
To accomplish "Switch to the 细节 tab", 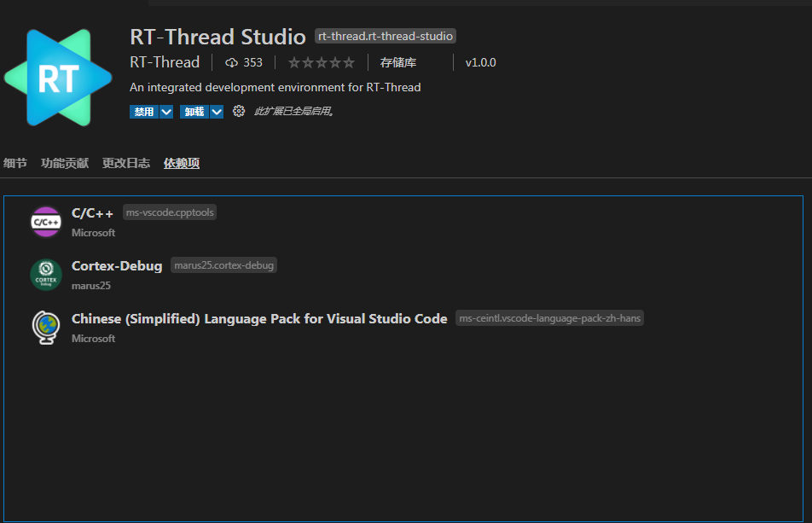I will [15, 163].
